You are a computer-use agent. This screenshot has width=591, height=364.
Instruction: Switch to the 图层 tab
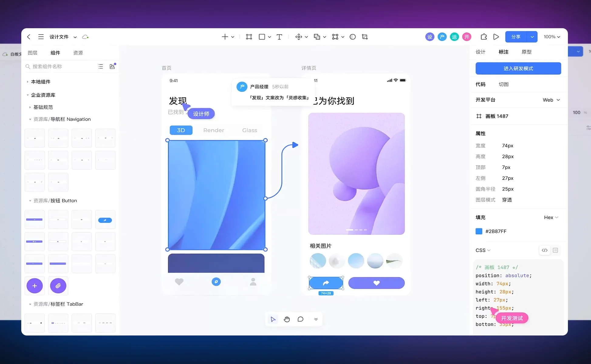pyautogui.click(x=32, y=53)
